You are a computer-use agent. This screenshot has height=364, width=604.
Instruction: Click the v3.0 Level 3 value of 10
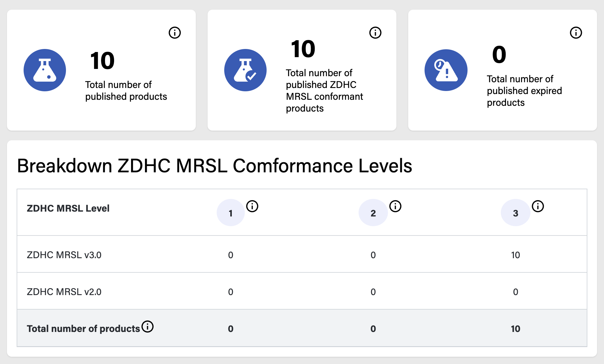pyautogui.click(x=516, y=255)
